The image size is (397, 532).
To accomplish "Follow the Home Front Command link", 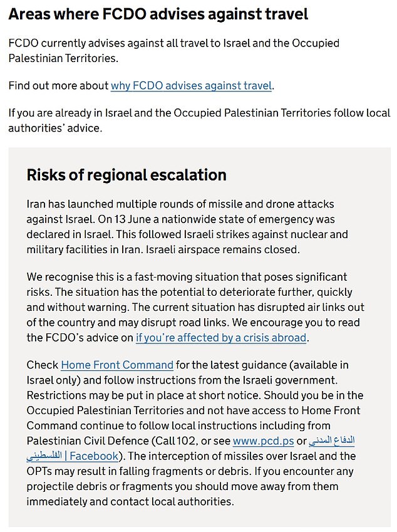I will pyautogui.click(x=117, y=365).
